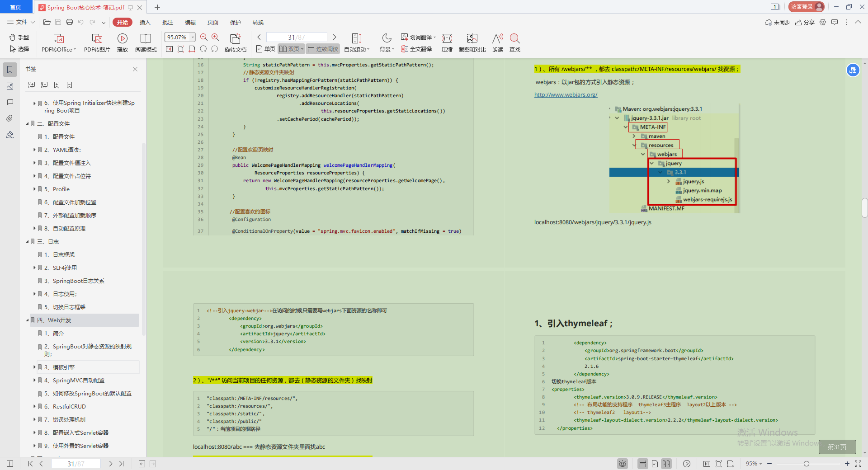Image resolution: width=868 pixels, height=470 pixels.
Task: Start the slideshow Play mode
Action: tap(122, 43)
